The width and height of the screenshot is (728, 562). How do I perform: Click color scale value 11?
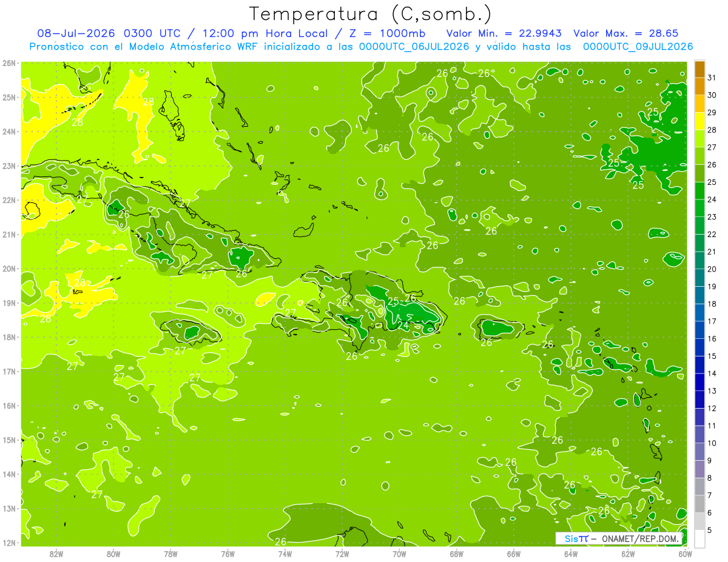point(712,426)
